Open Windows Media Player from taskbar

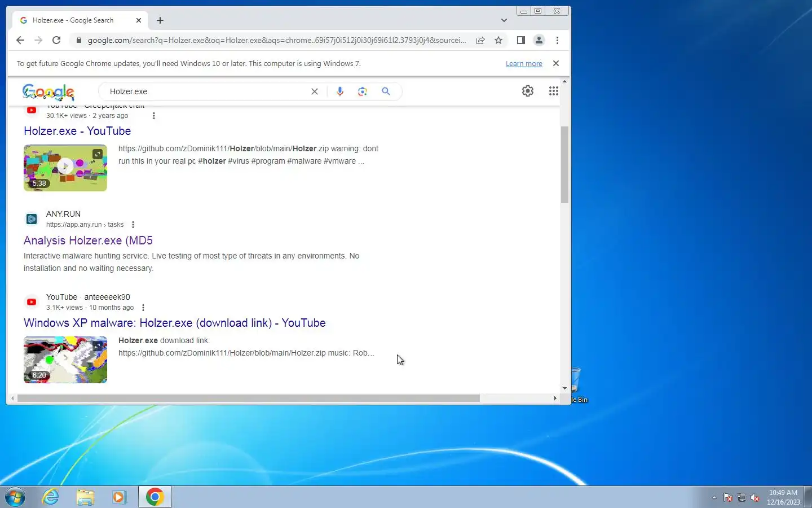pos(120,497)
